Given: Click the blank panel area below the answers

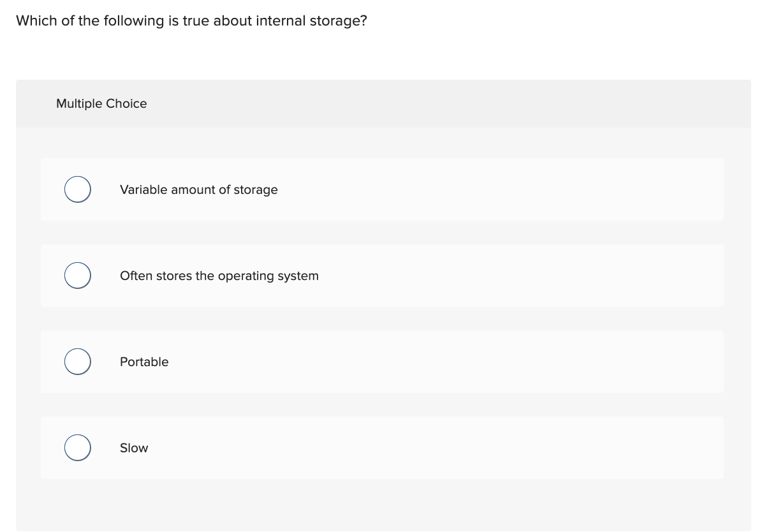Looking at the screenshot, I should pos(383,504).
